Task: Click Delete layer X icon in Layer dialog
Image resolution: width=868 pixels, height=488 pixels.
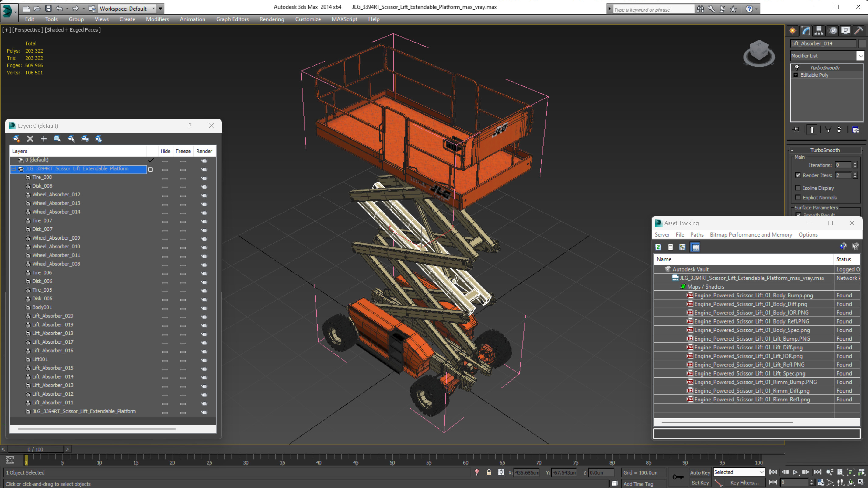Action: (x=30, y=139)
